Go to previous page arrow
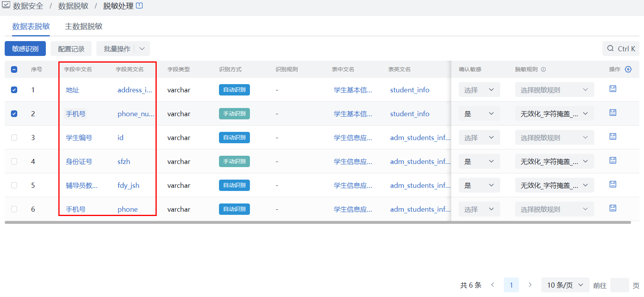The height and width of the screenshot is (297, 644). coord(493,285)
